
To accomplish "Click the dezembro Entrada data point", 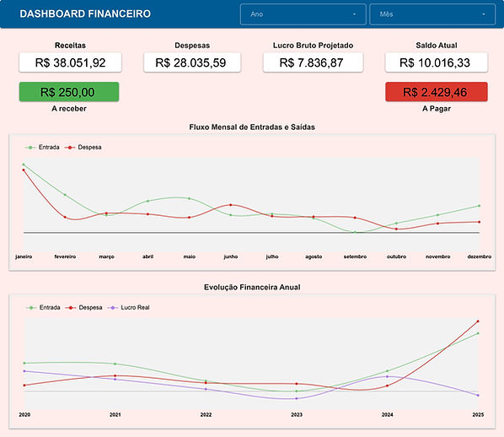I will [x=480, y=206].
